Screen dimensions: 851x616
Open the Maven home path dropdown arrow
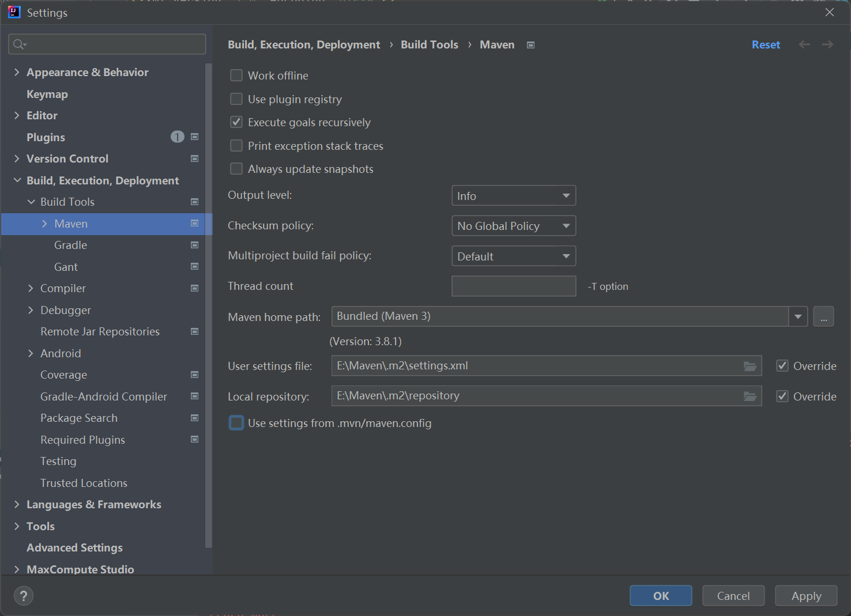(798, 316)
